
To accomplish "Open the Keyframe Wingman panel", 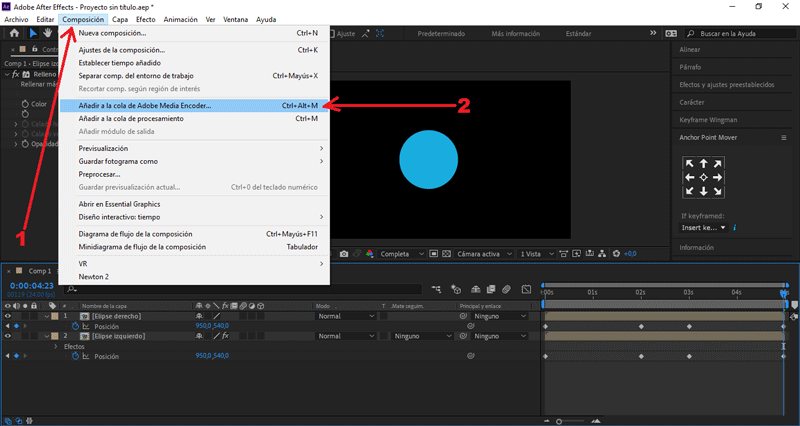I will click(708, 120).
